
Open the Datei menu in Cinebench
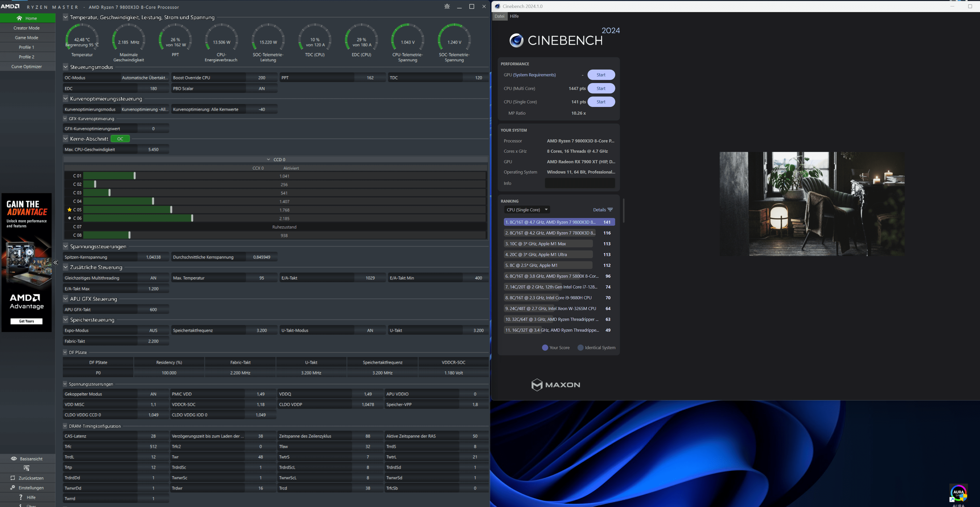[500, 16]
